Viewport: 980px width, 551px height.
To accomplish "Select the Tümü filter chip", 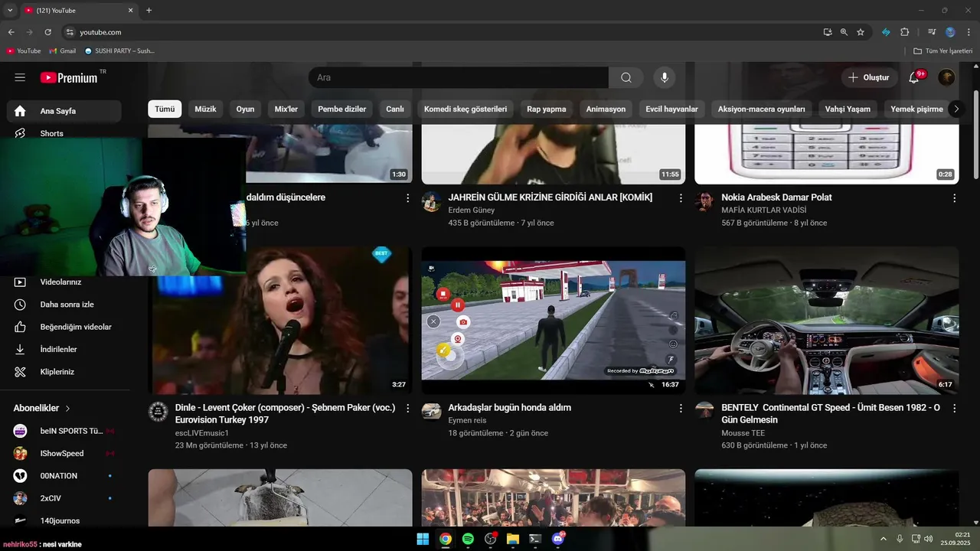I will (165, 109).
